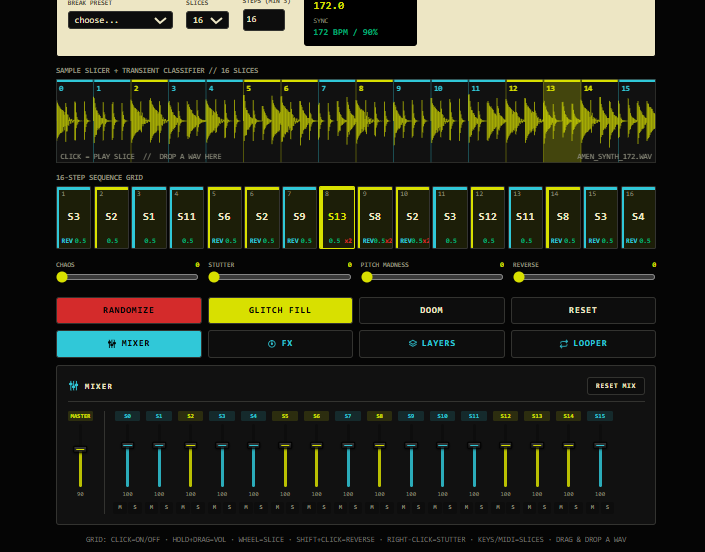Switch to the MIXER tab

tap(129, 343)
